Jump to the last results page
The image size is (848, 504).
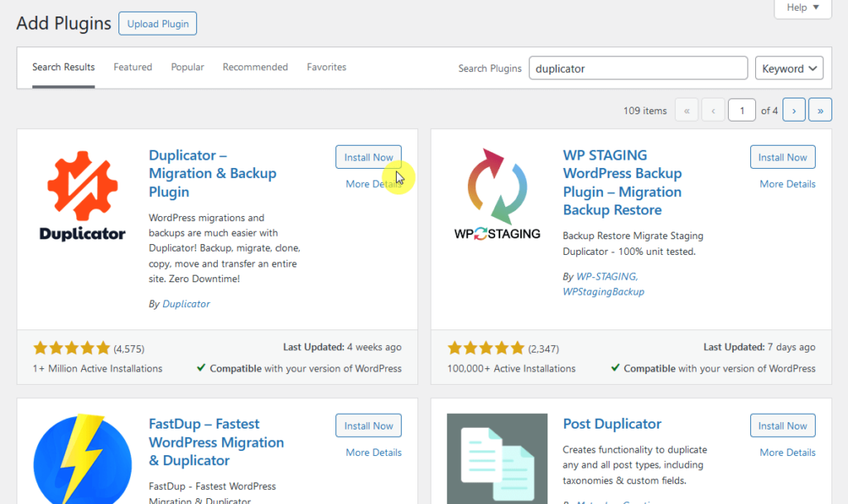820,110
